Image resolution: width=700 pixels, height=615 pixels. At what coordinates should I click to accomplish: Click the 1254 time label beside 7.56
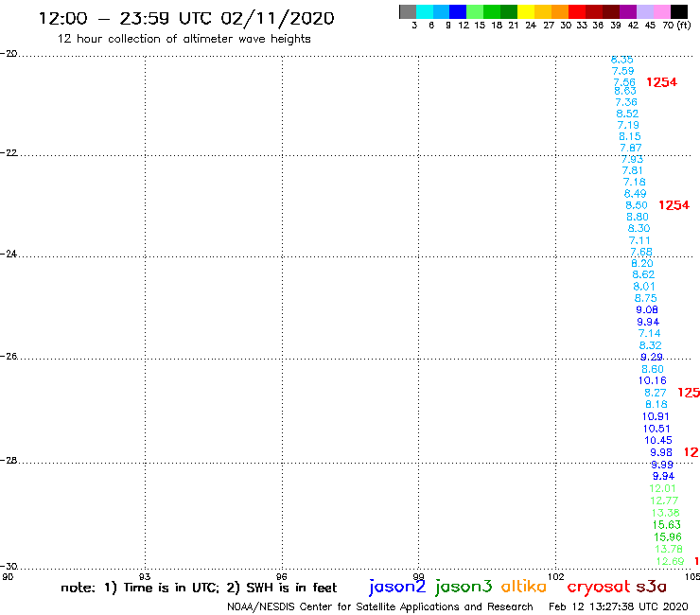pos(661,82)
